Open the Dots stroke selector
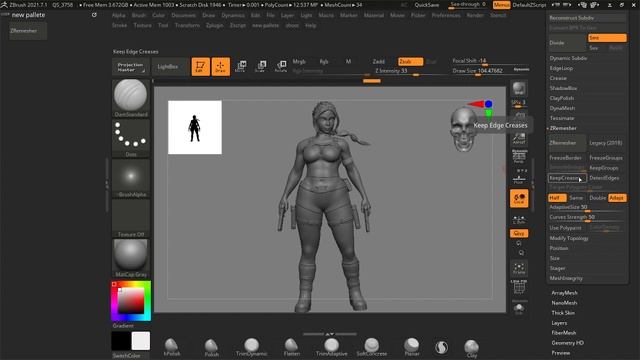Screen dimensions: 640x360 point(131,138)
